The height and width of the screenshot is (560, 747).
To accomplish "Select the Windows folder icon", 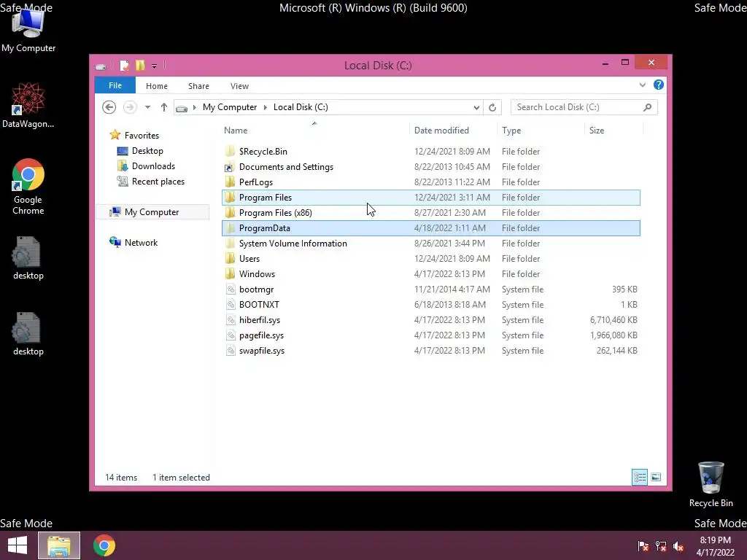I will pos(230,274).
